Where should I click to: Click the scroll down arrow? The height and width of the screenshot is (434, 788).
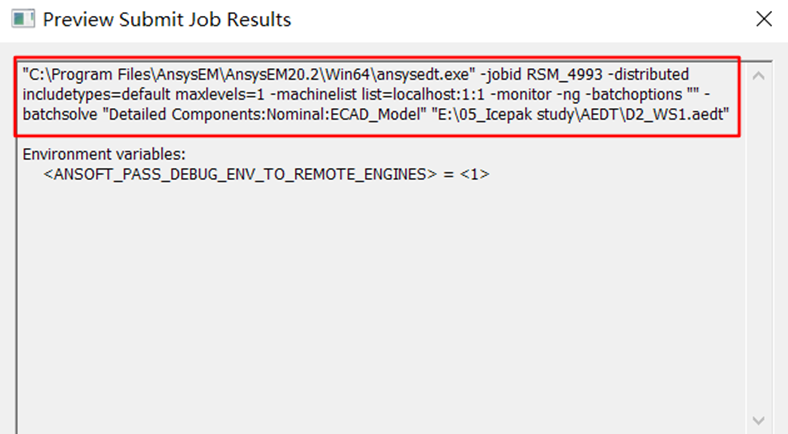pyautogui.click(x=759, y=420)
